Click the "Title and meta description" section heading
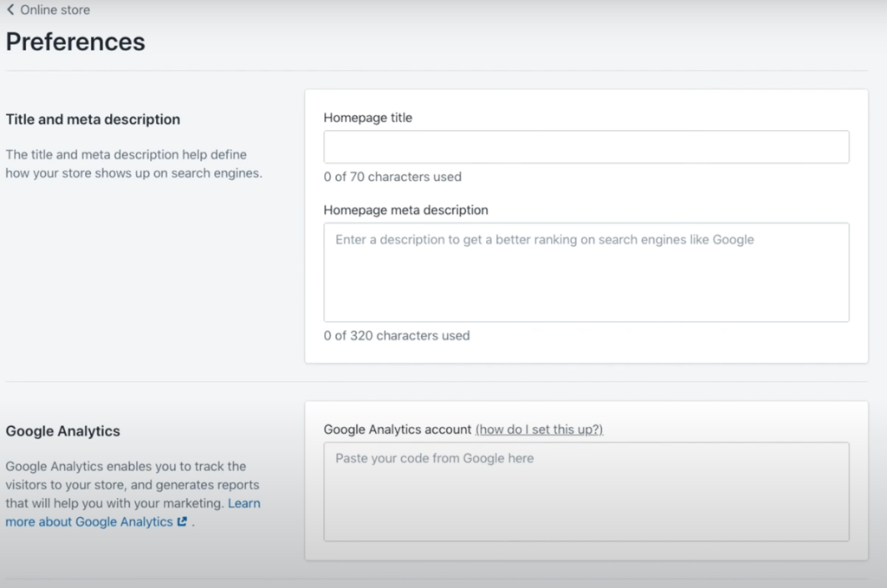887x588 pixels. point(93,120)
